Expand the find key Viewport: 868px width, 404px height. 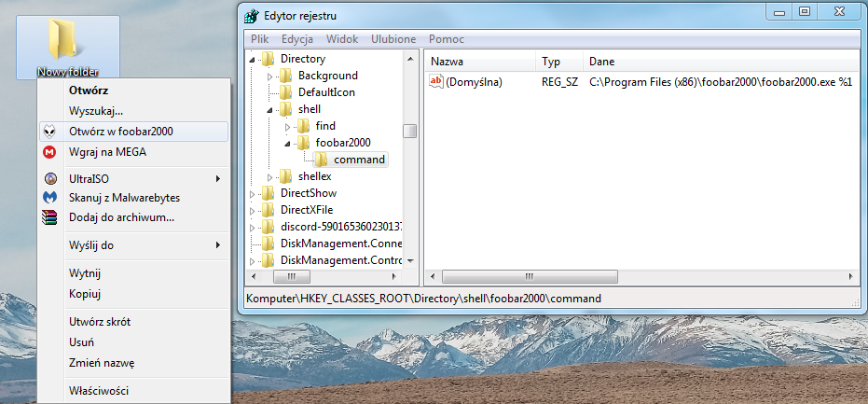[x=287, y=127]
